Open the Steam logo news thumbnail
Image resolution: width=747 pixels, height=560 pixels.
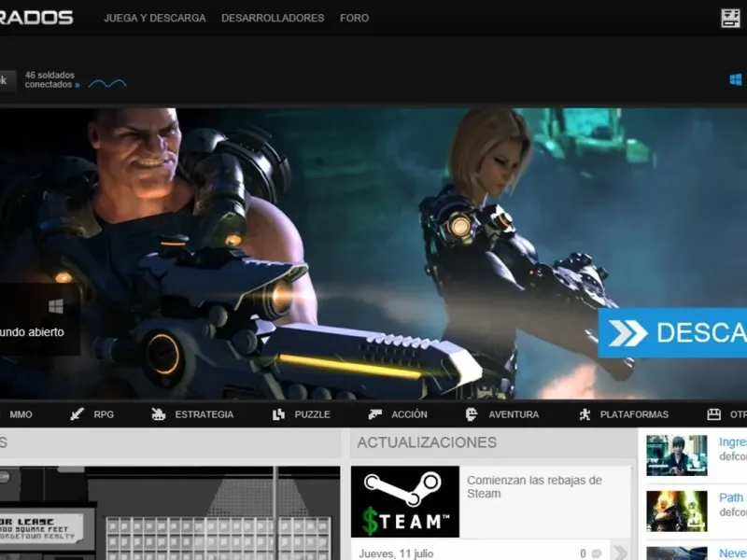click(x=405, y=501)
